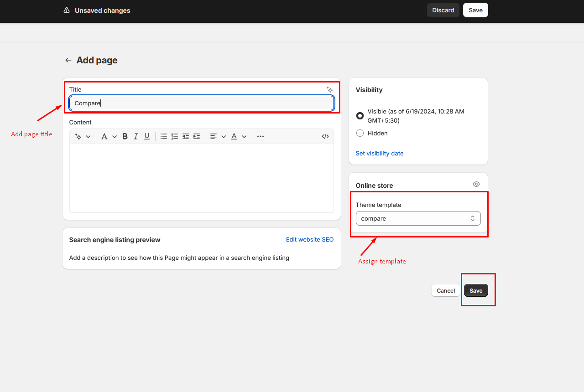
Task: Click the AI sparkle icon above the Title field
Action: point(329,90)
